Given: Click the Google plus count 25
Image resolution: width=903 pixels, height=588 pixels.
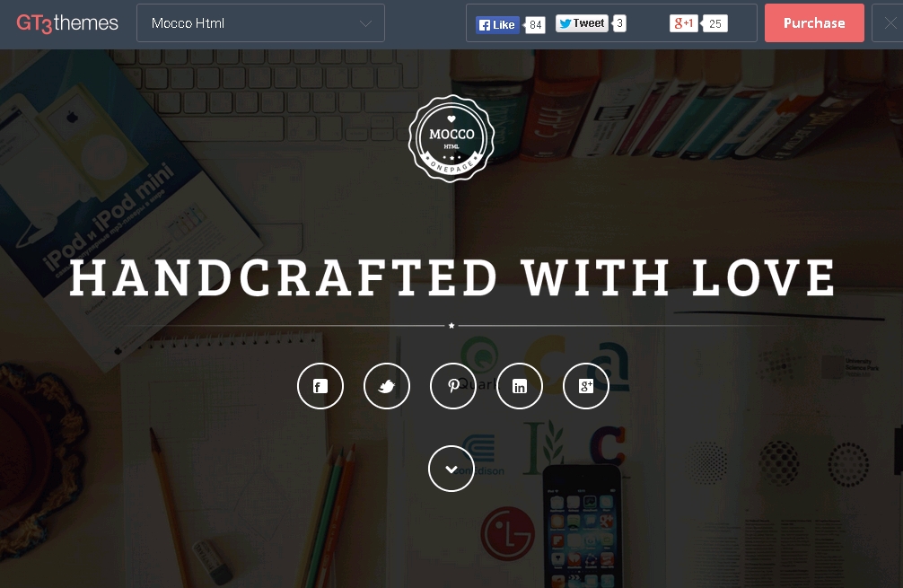Looking at the screenshot, I should tap(715, 23).
